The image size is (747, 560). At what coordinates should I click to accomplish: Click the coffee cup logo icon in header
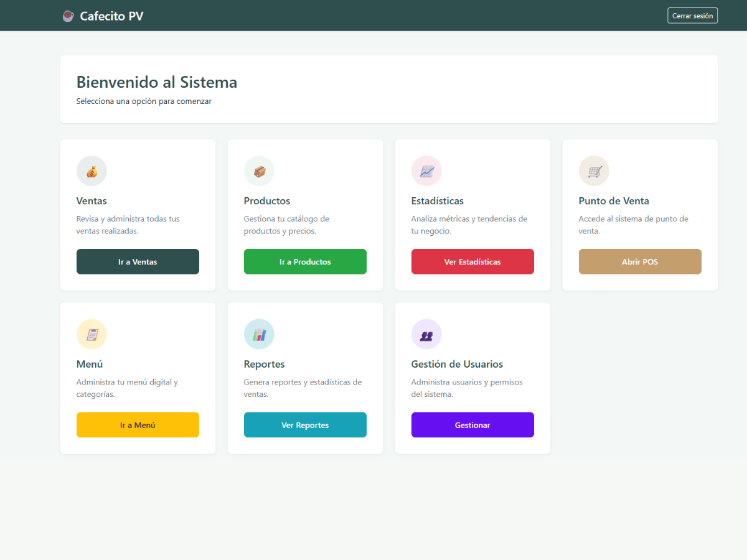click(x=68, y=16)
